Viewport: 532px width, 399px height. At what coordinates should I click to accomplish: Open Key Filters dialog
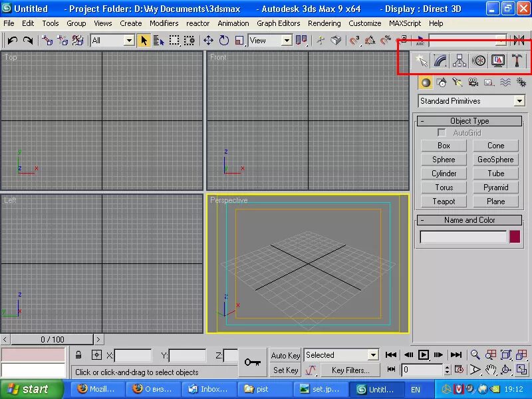click(x=350, y=370)
